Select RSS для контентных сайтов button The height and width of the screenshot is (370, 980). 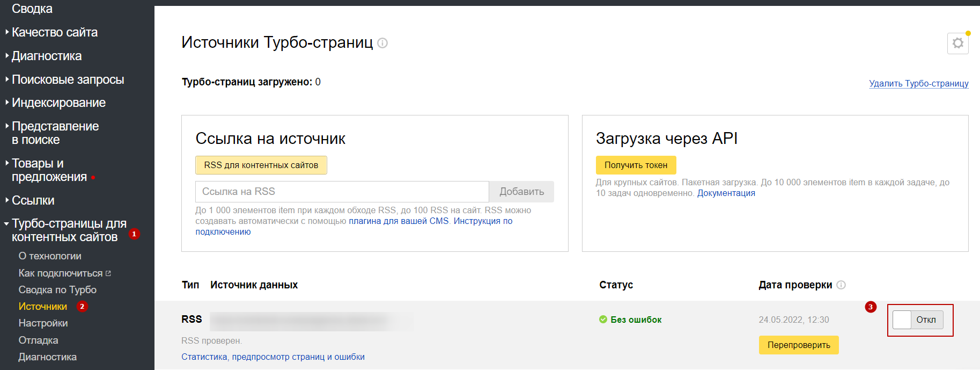point(261,165)
